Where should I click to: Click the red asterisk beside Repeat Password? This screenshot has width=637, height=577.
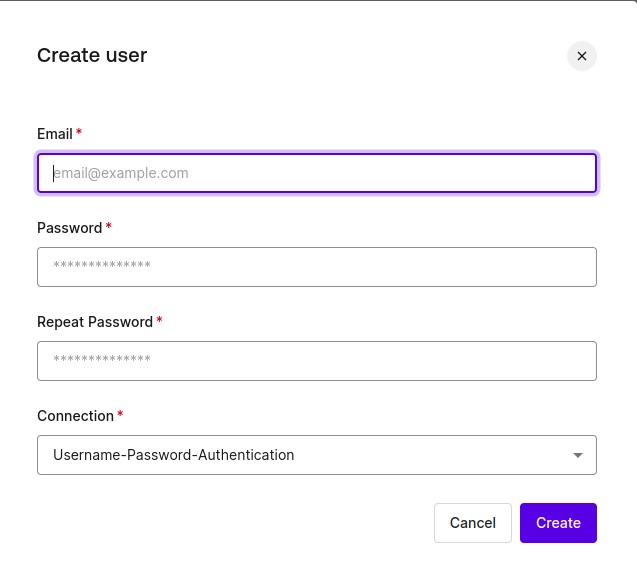pyautogui.click(x=159, y=320)
